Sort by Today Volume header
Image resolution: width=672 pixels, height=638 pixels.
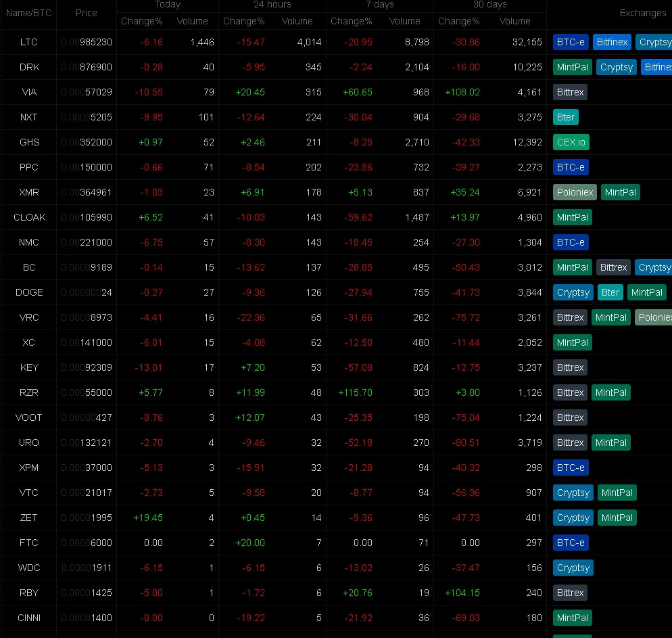click(x=192, y=21)
